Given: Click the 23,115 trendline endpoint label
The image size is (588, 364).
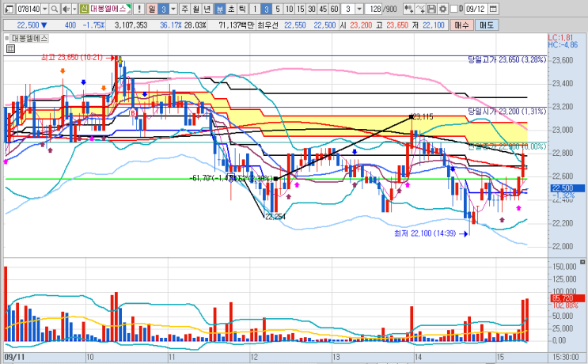Looking at the screenshot, I should click(423, 117).
